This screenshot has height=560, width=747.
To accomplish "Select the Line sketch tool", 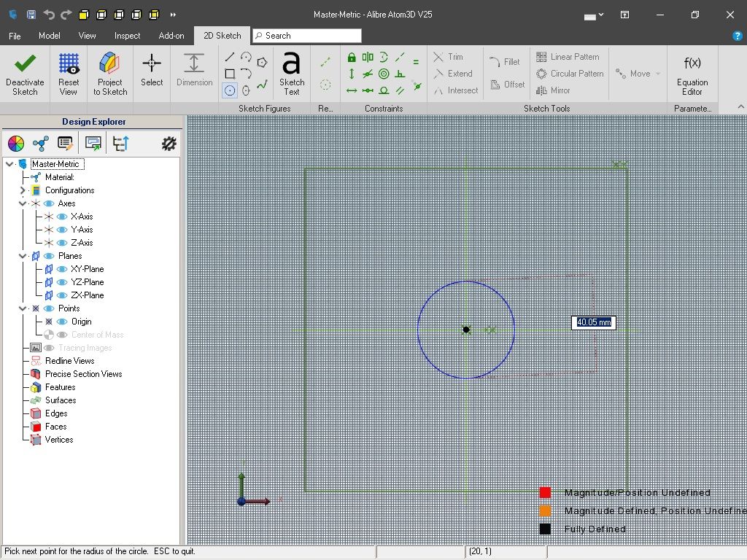I will pyautogui.click(x=229, y=57).
